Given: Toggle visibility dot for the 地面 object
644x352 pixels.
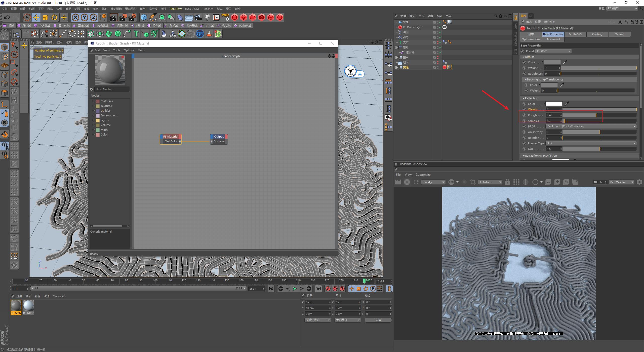Looking at the screenshot, I should coord(438,62).
